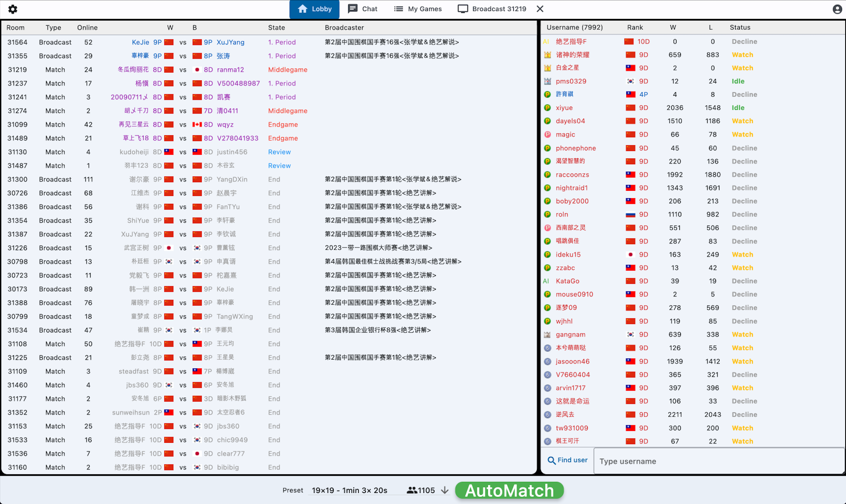The height and width of the screenshot is (504, 846).
Task: Open the 19x19 preset selector
Action: click(349, 490)
